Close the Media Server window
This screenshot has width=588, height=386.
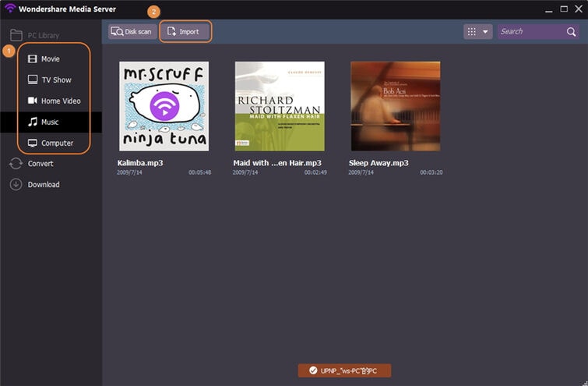click(x=579, y=9)
